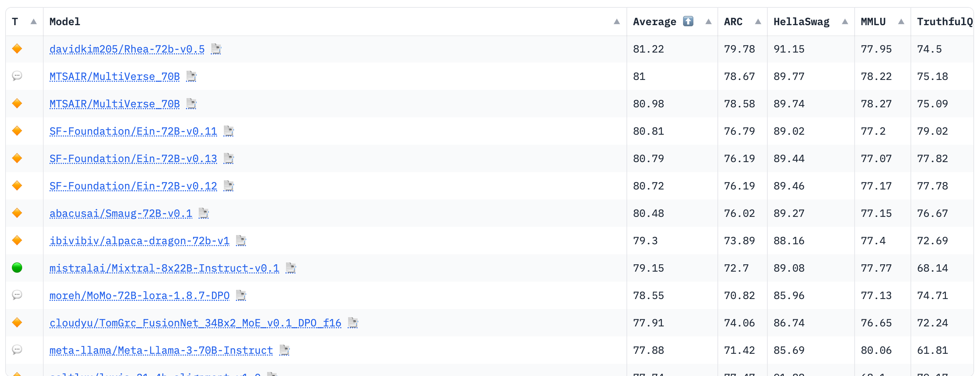Viewport: 980px width, 376px height.
Task: Click the up-arrow emoji in Average header
Action: [x=688, y=21]
